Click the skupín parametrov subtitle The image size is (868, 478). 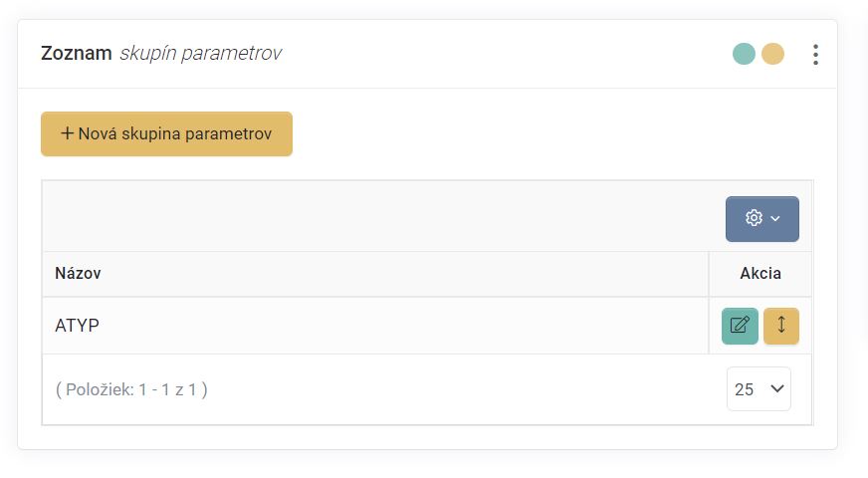200,54
